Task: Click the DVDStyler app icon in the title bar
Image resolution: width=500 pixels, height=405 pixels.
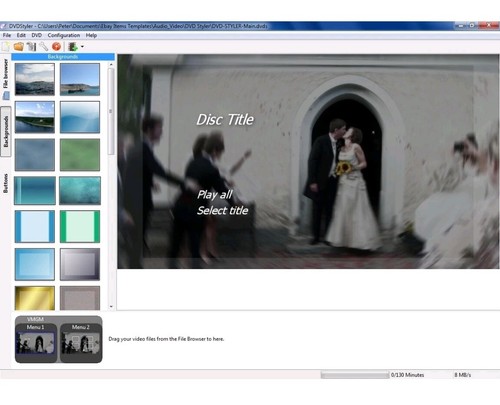Action: tap(3, 26)
